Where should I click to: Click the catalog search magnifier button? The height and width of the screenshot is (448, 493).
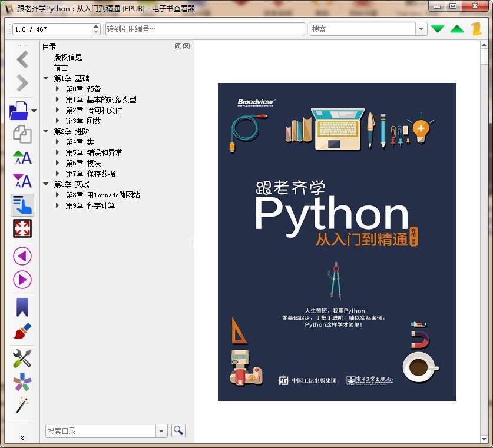pos(178,430)
